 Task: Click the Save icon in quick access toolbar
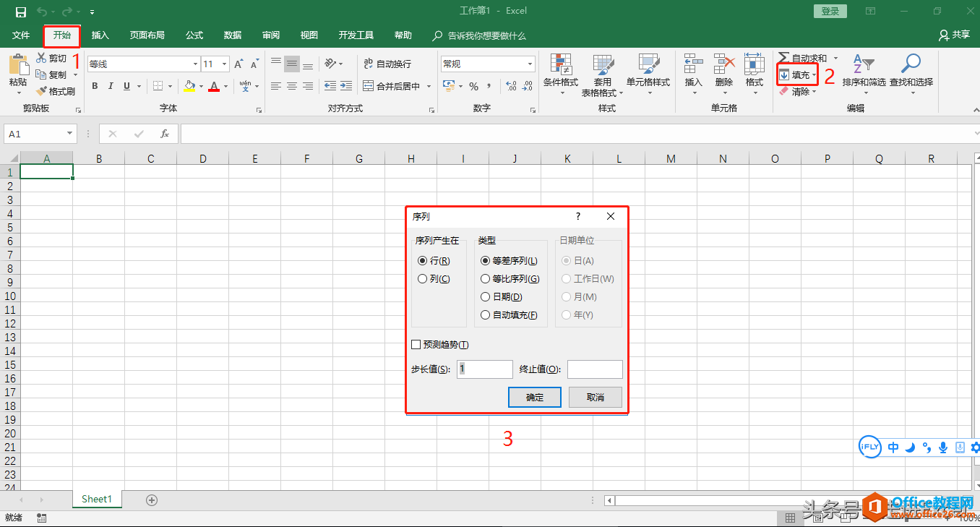pyautogui.click(x=21, y=12)
